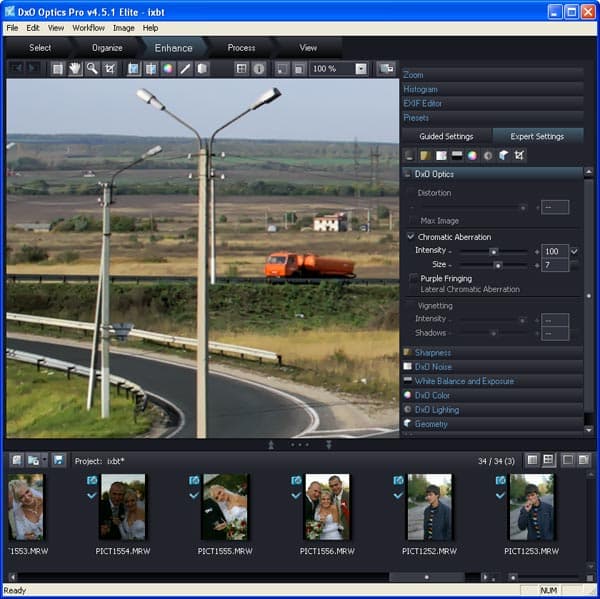The height and width of the screenshot is (599, 600).
Task: Collapse the DxO Optics palette header
Action: (492, 174)
